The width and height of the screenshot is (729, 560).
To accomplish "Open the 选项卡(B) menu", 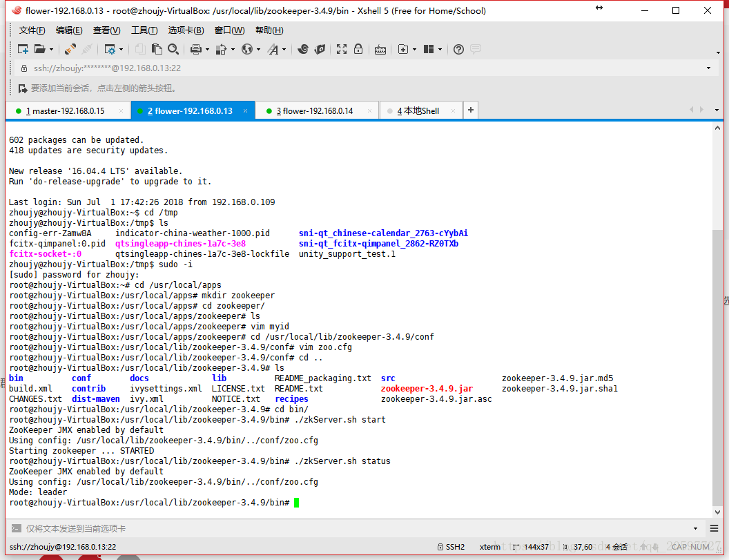I will [x=186, y=30].
